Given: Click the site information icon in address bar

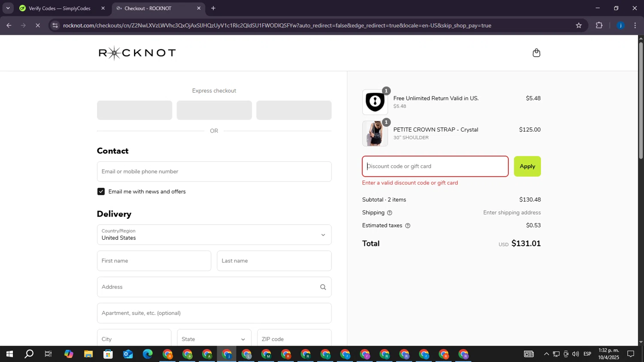Looking at the screenshot, I should point(55,25).
